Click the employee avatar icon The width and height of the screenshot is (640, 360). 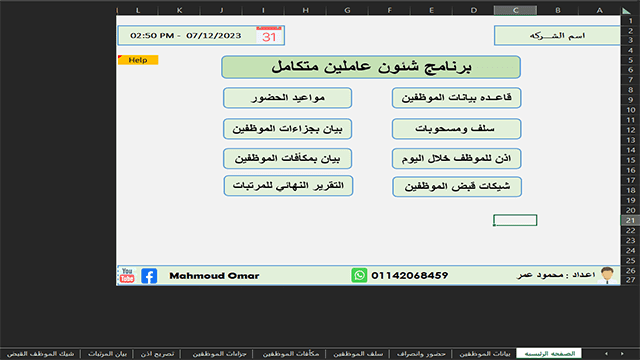tap(607, 275)
